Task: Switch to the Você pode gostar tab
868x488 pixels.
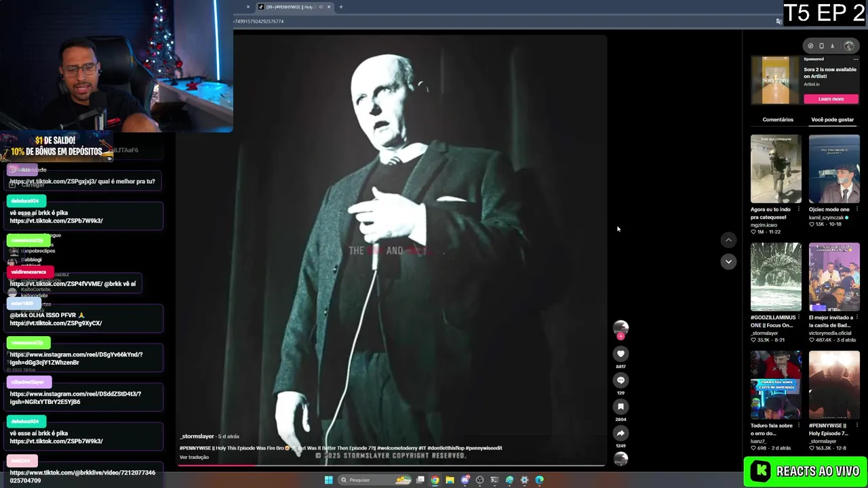Action: [x=833, y=119]
